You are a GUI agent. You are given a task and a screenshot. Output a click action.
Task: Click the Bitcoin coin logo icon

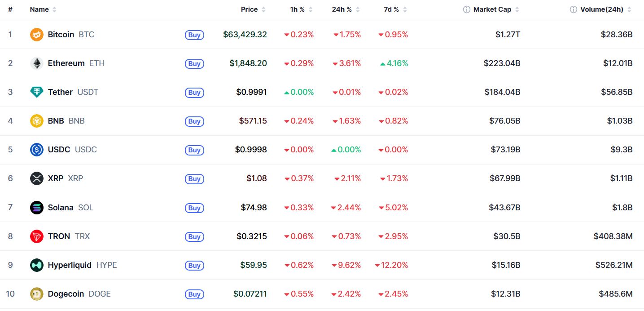click(37, 35)
